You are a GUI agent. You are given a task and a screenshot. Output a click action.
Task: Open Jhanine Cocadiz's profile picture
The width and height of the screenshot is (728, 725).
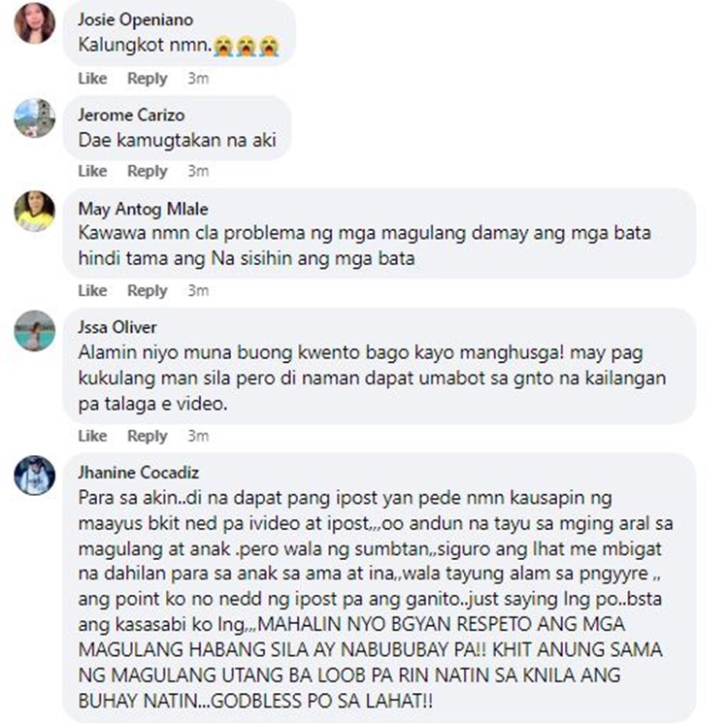click(x=35, y=476)
